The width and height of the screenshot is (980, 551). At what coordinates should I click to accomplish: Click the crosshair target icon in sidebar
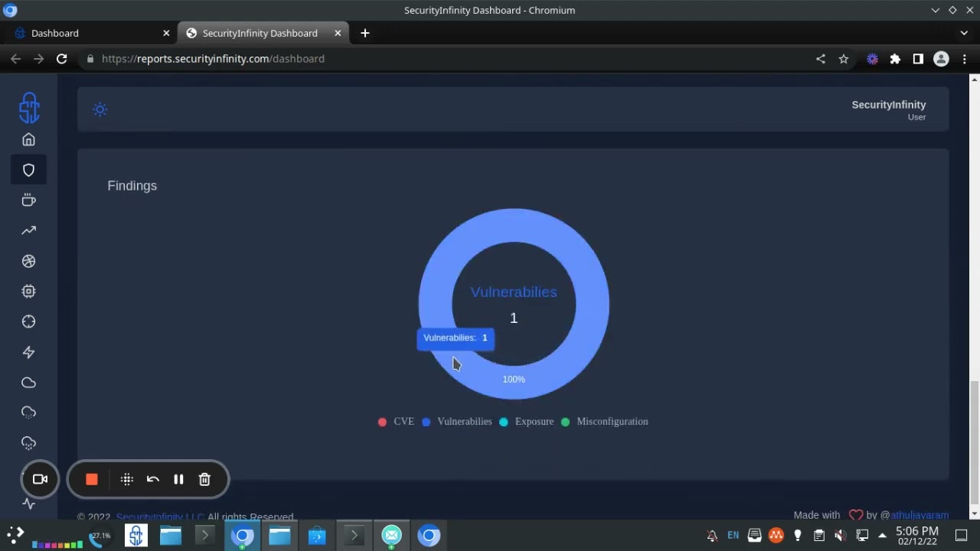coord(28,321)
